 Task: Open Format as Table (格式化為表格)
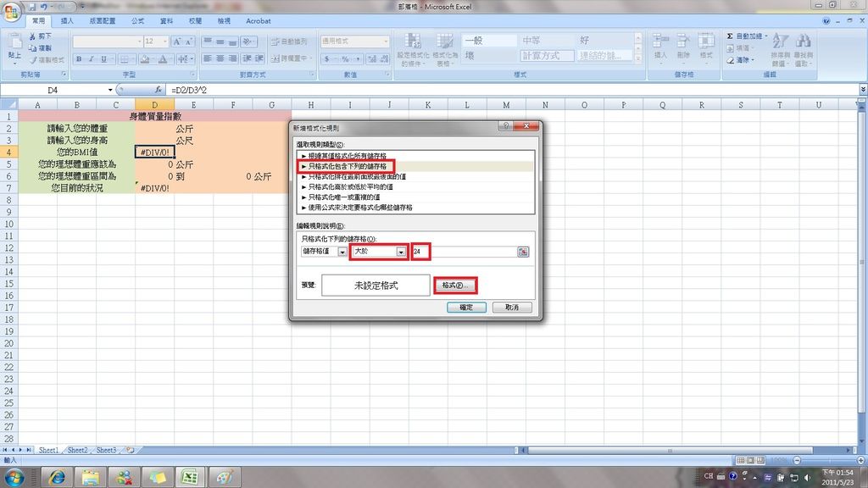coord(444,50)
